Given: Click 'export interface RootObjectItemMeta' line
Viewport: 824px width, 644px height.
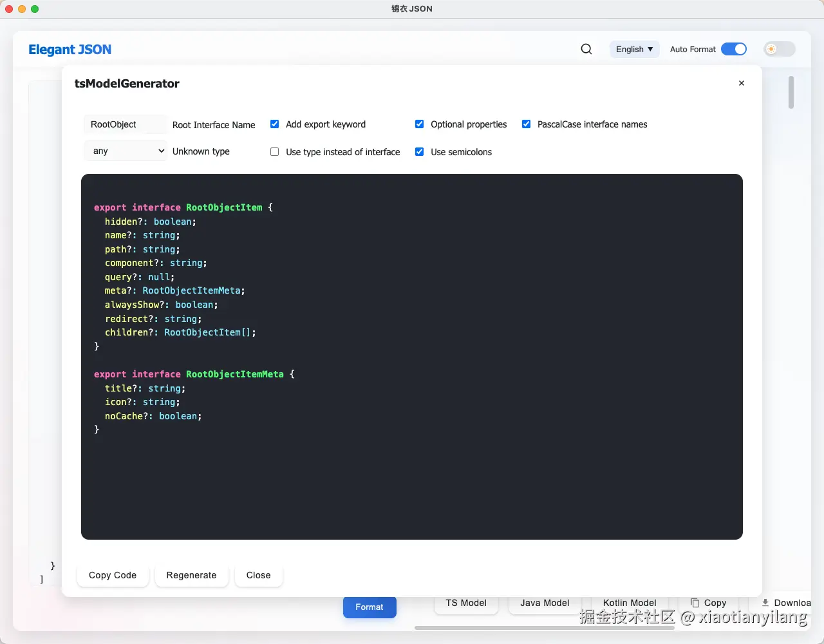Looking at the screenshot, I should click(x=194, y=374).
